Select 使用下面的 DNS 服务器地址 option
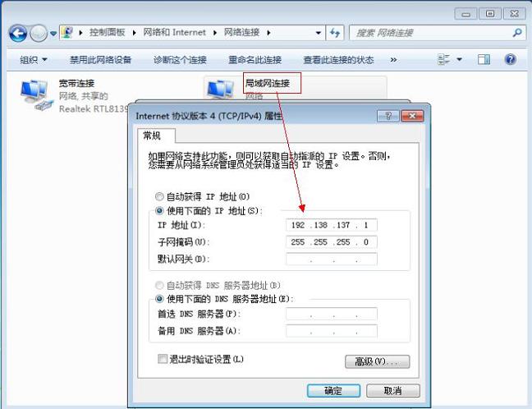Image resolution: width=532 pixels, height=409 pixels. click(x=159, y=299)
